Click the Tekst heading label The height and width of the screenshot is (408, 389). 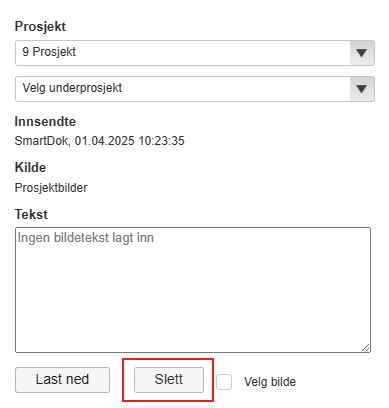coord(31,214)
